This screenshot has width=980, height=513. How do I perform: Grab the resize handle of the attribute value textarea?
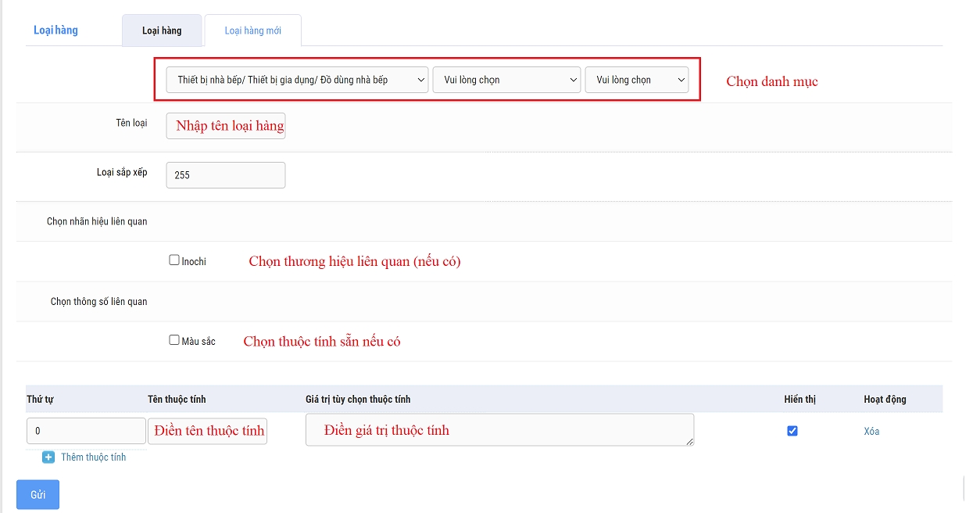coord(690,442)
